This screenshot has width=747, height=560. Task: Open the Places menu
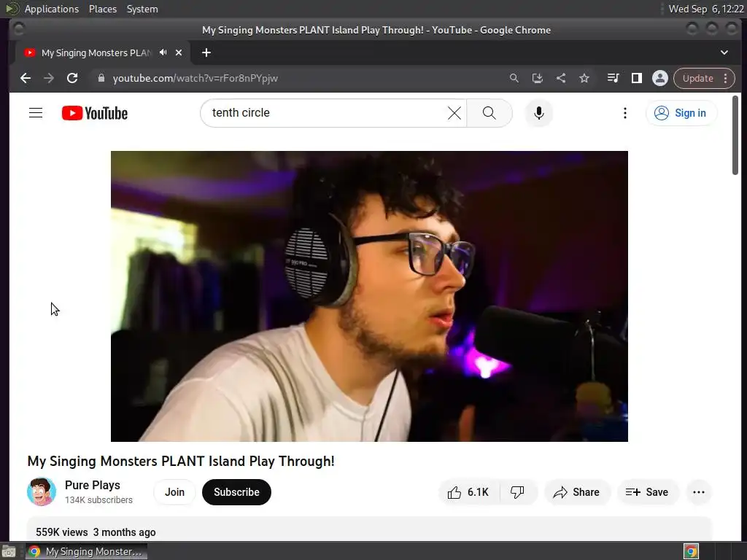click(102, 9)
